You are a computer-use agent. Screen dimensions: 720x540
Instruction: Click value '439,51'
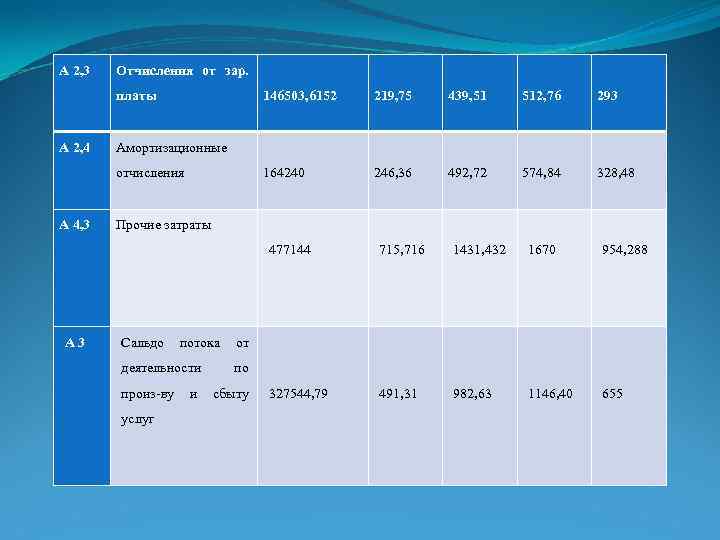tap(467, 96)
